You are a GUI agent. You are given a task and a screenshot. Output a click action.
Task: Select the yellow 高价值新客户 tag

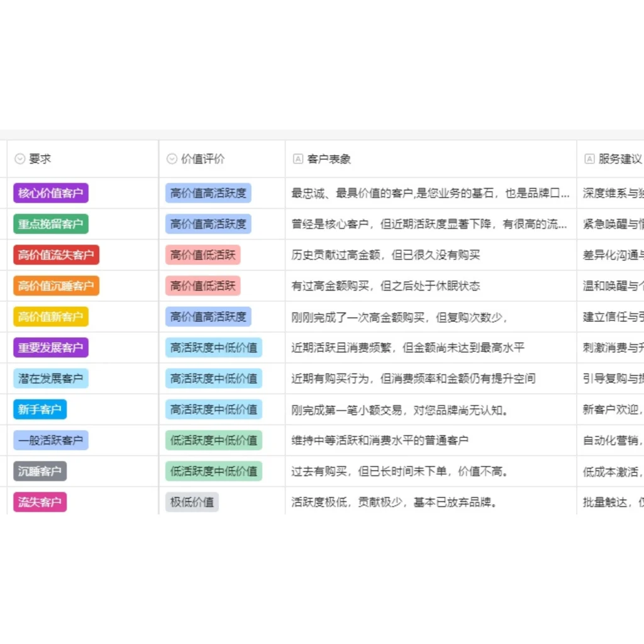51,317
